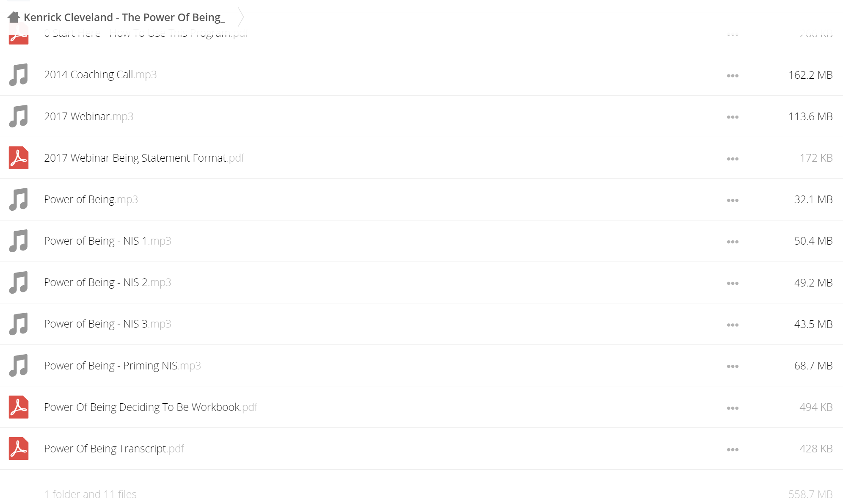The height and width of the screenshot is (504, 843).
Task: Click music icon beside Power of Being.mp3
Action: point(19,199)
